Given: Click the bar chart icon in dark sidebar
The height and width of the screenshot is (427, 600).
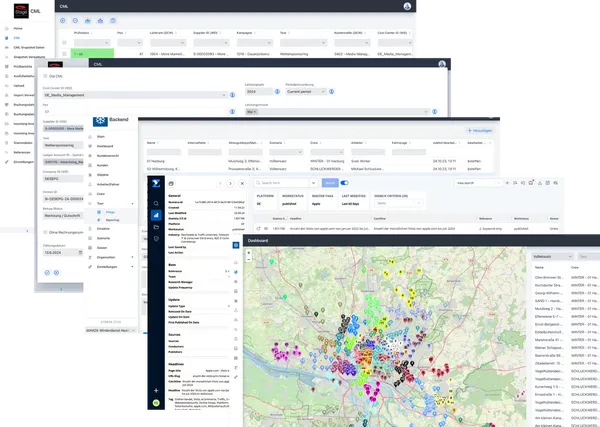Looking at the screenshot, I should 156,215.
